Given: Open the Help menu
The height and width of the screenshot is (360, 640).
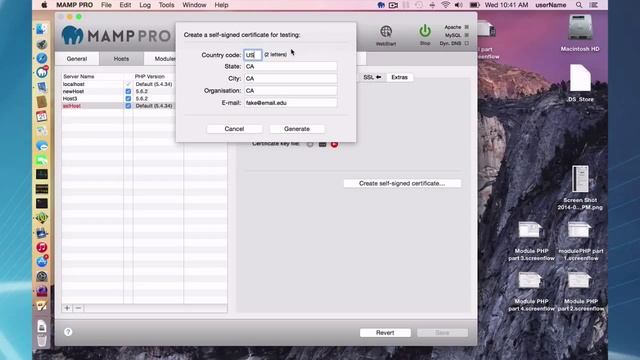Looking at the screenshot, I should coord(221,5).
